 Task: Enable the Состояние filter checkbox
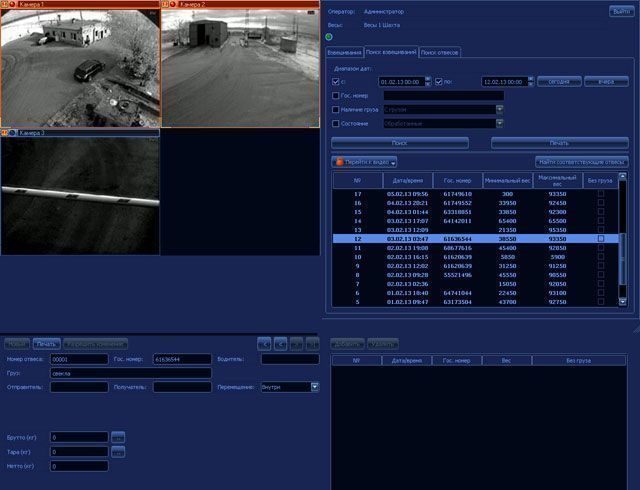click(336, 123)
